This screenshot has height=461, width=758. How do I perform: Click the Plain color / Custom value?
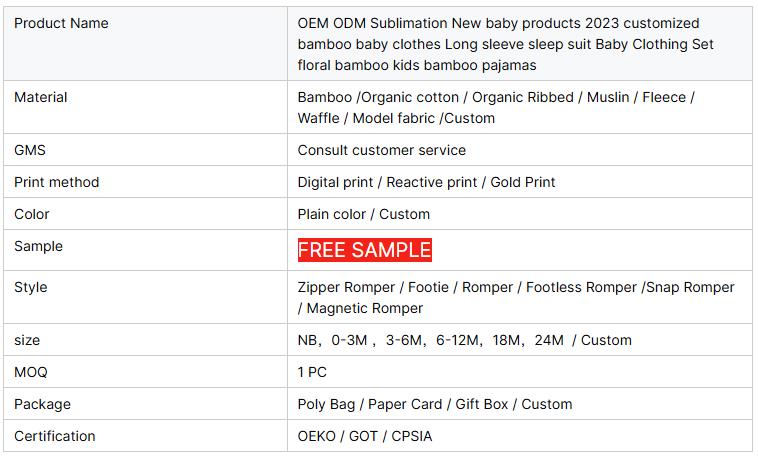(364, 214)
